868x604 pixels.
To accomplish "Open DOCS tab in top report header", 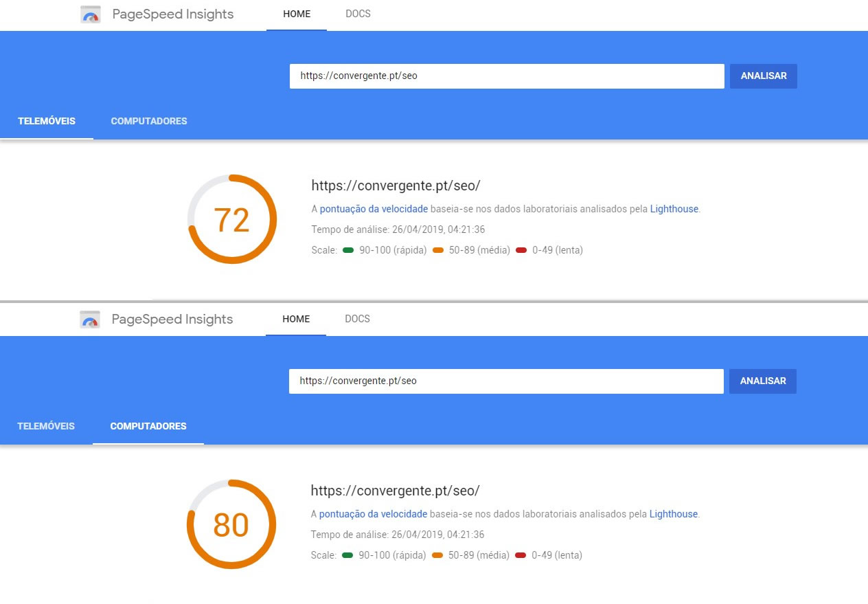I will [x=358, y=14].
